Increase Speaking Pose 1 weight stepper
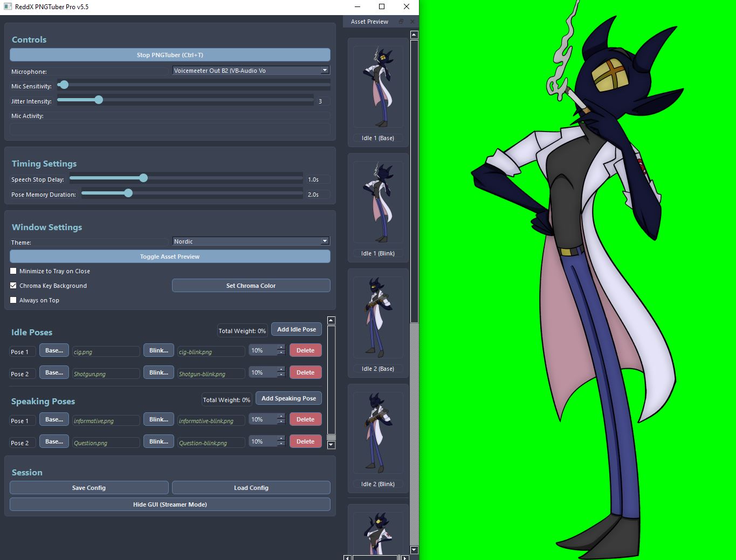736x560 pixels. (281, 417)
